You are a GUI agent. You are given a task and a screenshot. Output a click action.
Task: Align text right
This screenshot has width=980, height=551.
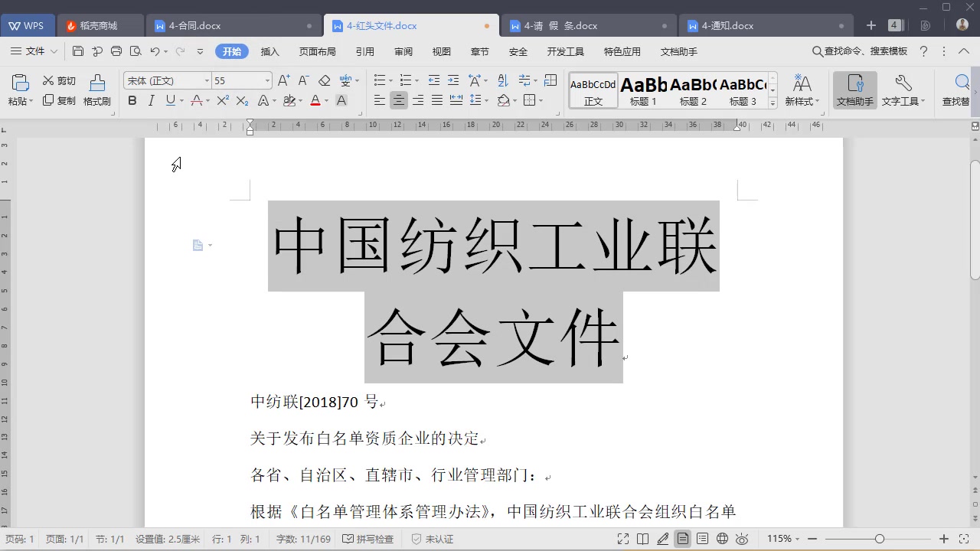tap(418, 100)
